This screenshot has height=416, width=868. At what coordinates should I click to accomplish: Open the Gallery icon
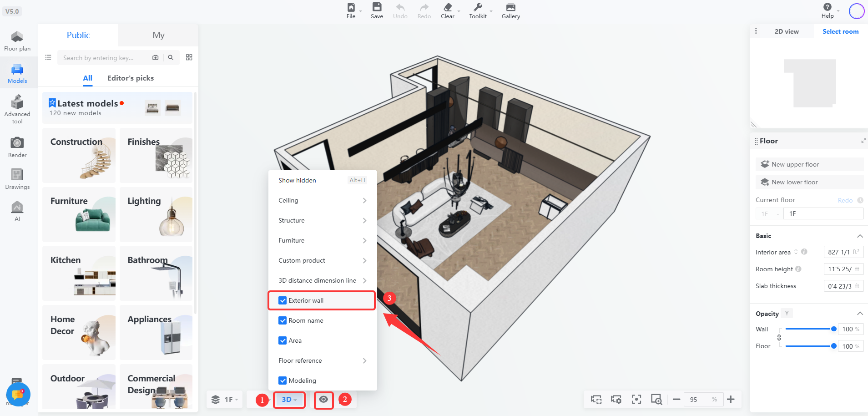click(x=511, y=7)
